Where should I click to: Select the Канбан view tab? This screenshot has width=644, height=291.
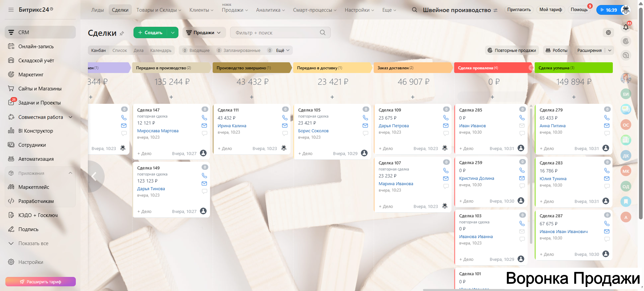pos(98,51)
